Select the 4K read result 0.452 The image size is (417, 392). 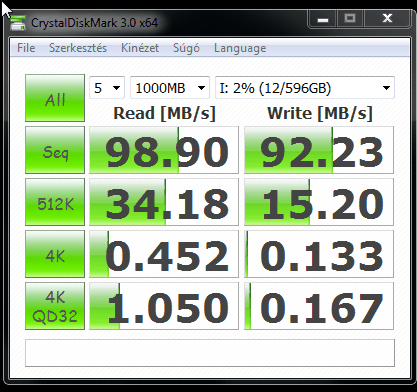click(x=164, y=254)
